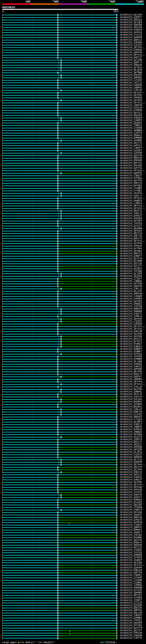The width and height of the screenshot is (146, 644).
Task: Click the orange ~40% identity color segment
Action: (45, 4)
